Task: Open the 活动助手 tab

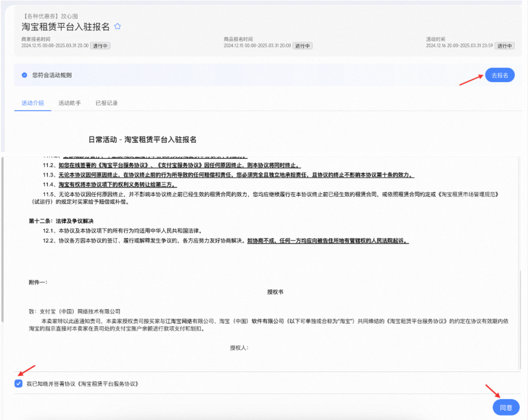Action: click(x=69, y=103)
